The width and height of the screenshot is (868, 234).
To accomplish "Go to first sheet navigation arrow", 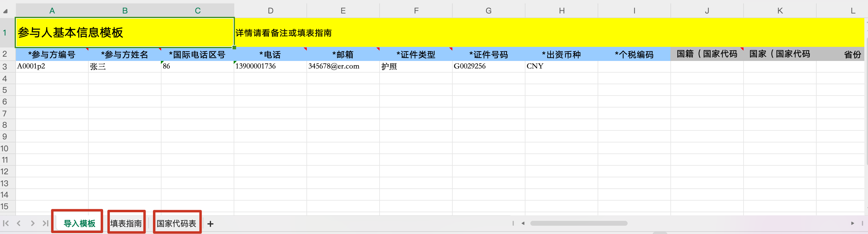I will tap(6, 223).
